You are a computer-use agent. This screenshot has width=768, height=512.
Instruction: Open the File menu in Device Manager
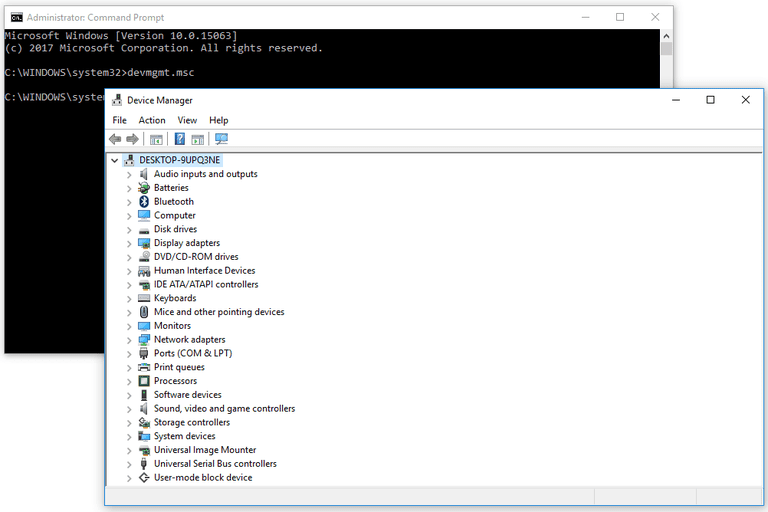pos(120,120)
